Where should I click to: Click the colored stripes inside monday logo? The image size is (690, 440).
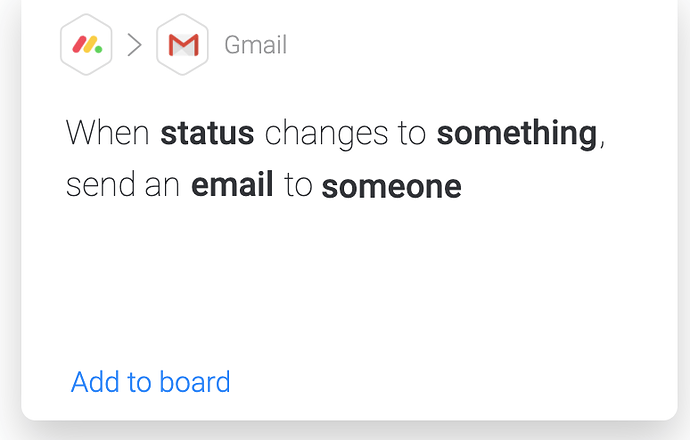(86, 45)
